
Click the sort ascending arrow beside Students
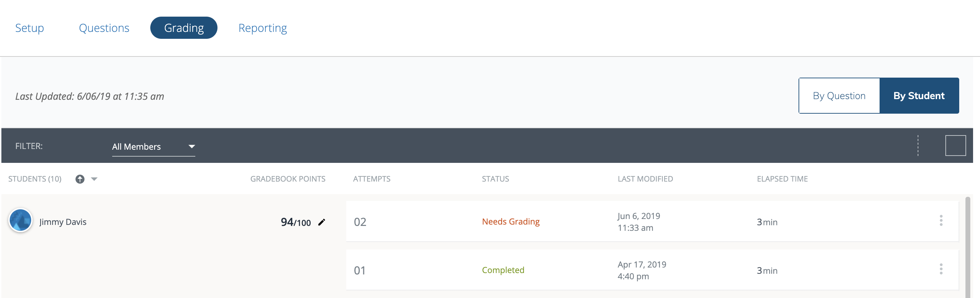click(x=80, y=179)
